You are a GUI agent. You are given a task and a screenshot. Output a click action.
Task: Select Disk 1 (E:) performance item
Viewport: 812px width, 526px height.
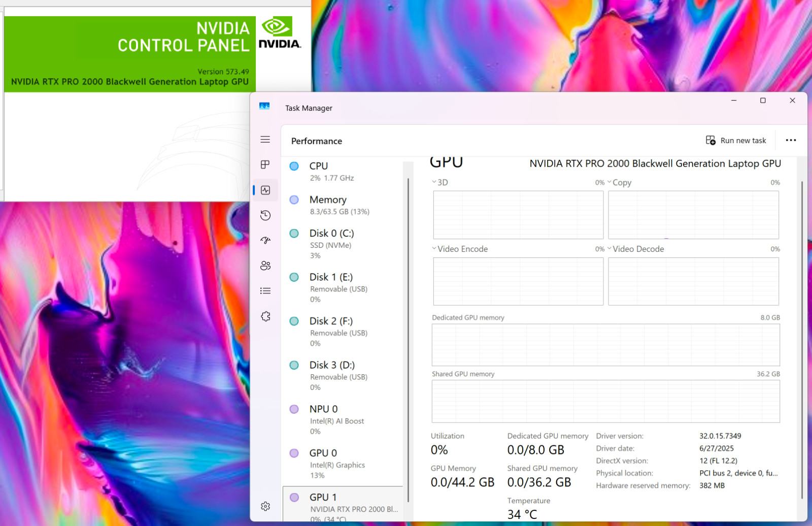343,288
